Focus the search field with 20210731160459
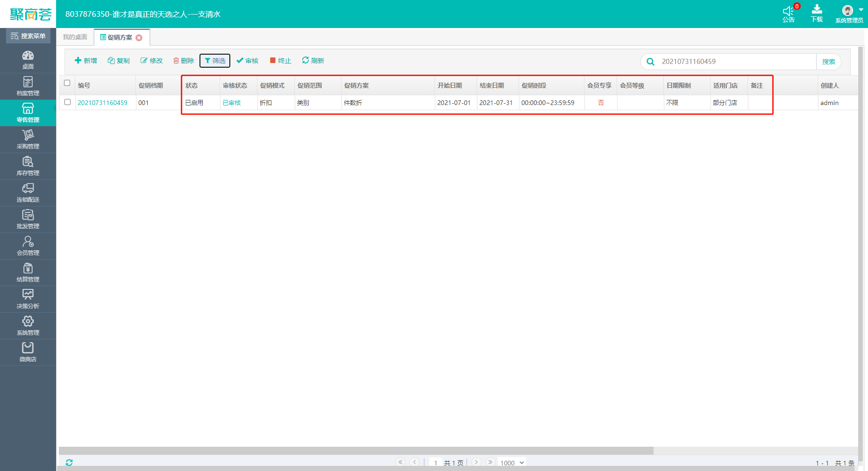868x471 pixels. pyautogui.click(x=736, y=62)
